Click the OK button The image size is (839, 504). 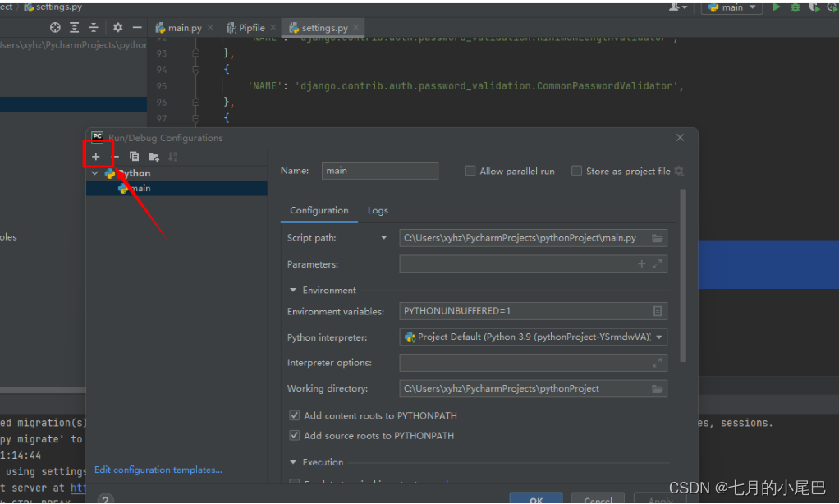point(535,498)
